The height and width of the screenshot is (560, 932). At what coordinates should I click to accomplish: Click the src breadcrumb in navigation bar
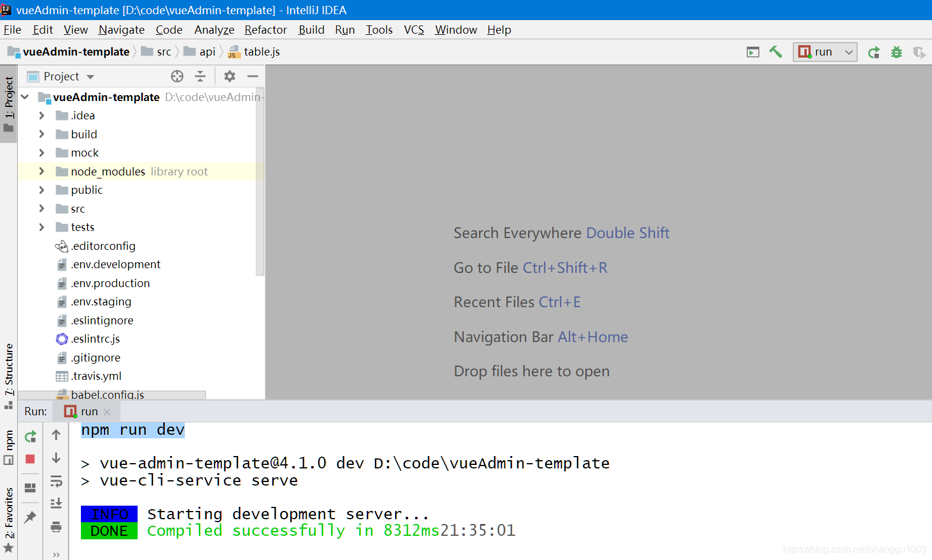click(x=157, y=52)
